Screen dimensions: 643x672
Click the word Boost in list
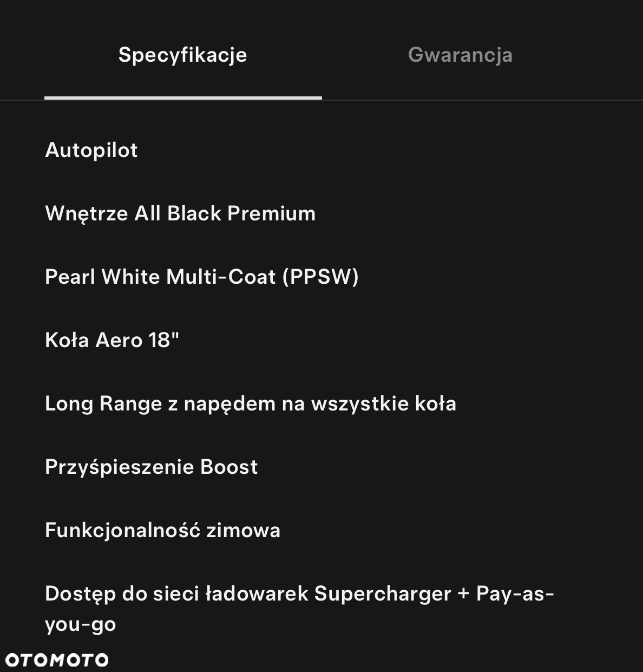[x=229, y=467]
